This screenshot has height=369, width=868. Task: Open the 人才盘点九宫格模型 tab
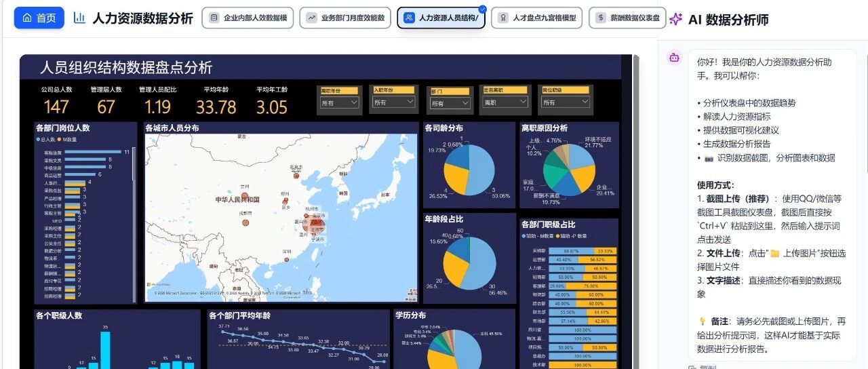(536, 18)
